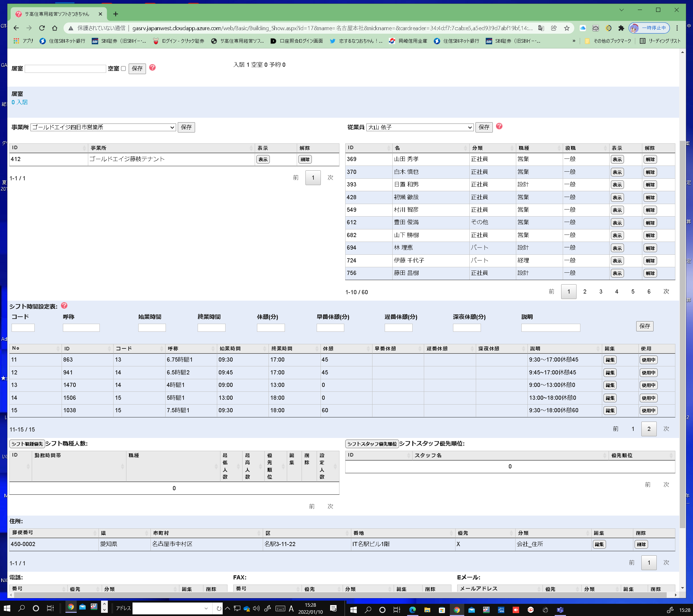Click red help icon beside 居室 save button
The height and width of the screenshot is (616, 693).
point(153,67)
